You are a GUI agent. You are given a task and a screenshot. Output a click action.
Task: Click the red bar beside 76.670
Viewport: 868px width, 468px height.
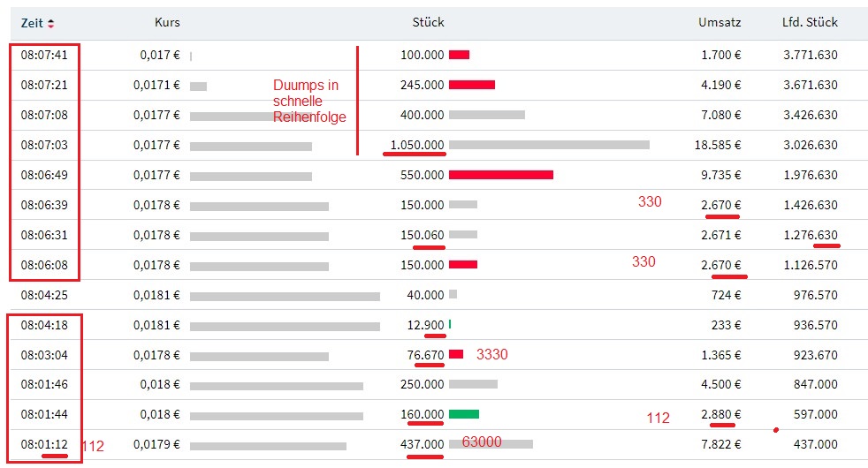click(456, 355)
